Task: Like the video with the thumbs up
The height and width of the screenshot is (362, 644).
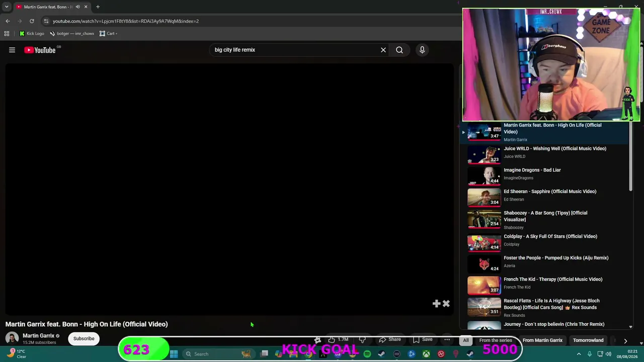Action: click(x=338, y=339)
